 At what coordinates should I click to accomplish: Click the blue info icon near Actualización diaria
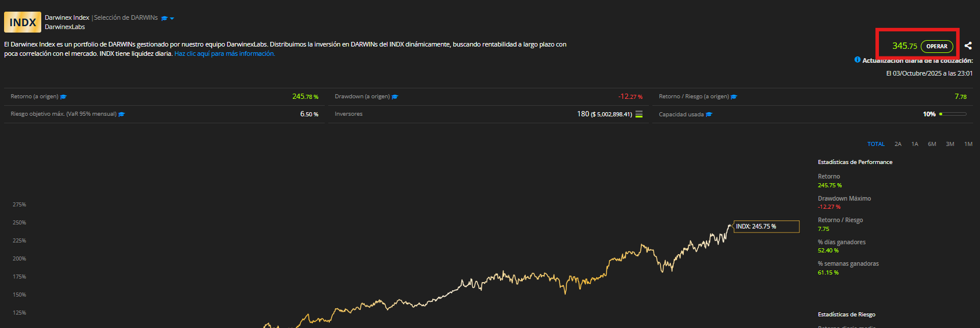tap(857, 60)
